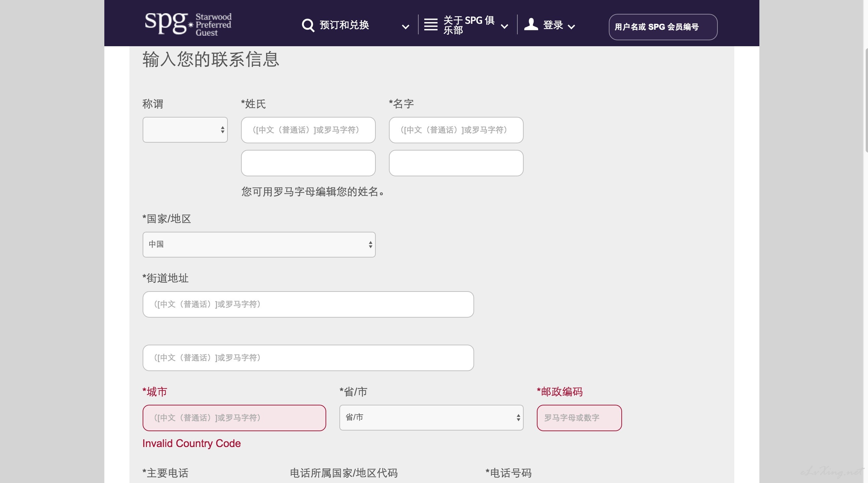Click the SPG Starwood Preferred Guest logo
Viewport: 868px width, 483px height.
point(188,24)
